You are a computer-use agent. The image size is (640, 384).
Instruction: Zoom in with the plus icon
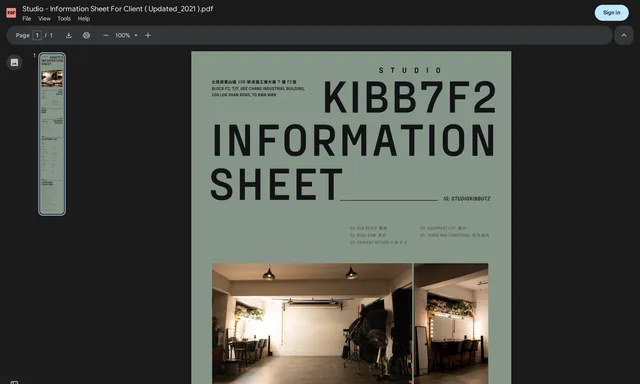click(148, 36)
